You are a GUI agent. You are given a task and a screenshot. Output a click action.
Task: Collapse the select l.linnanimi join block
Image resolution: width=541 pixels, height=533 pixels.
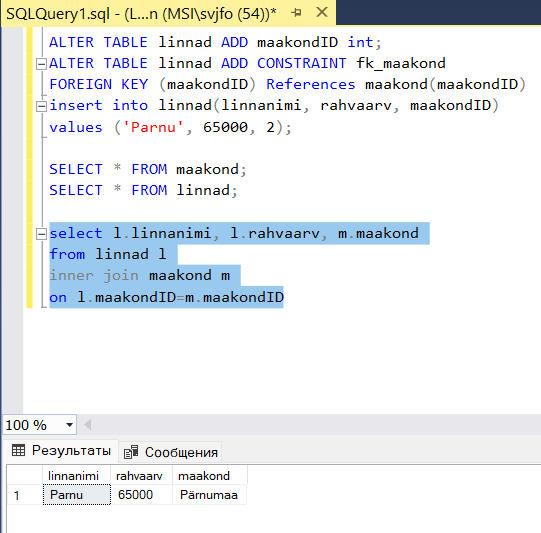41,234
